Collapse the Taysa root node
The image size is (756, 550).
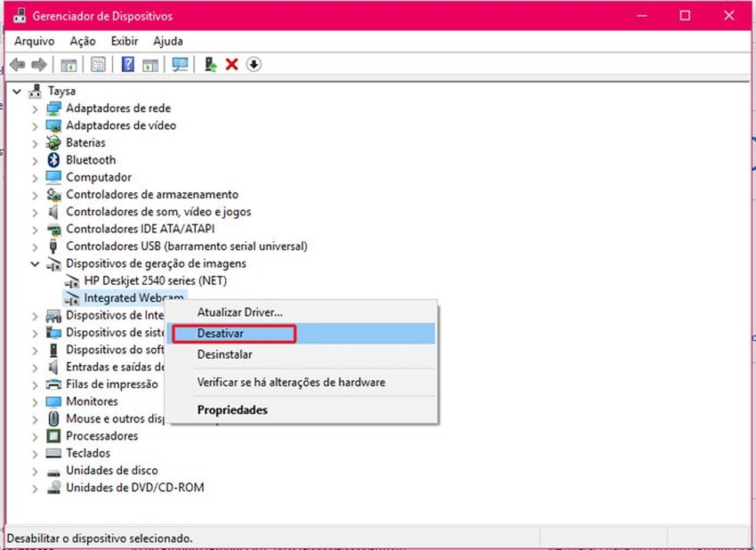click(17, 91)
